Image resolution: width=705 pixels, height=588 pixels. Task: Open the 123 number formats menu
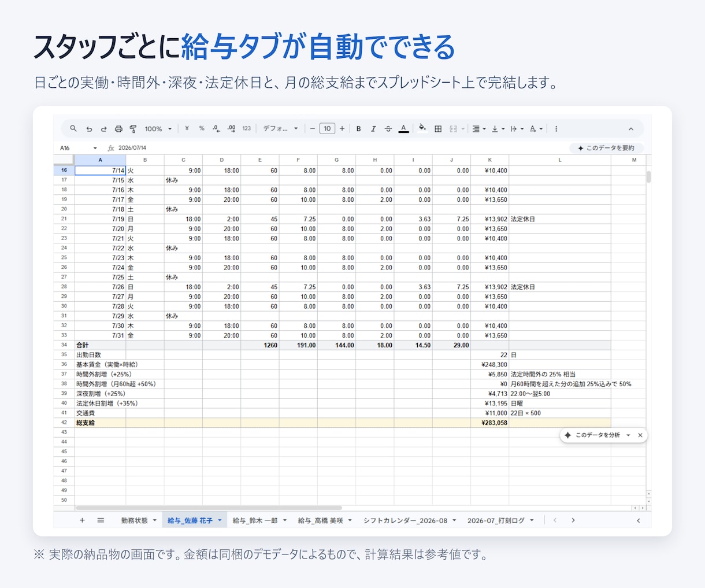point(247,129)
